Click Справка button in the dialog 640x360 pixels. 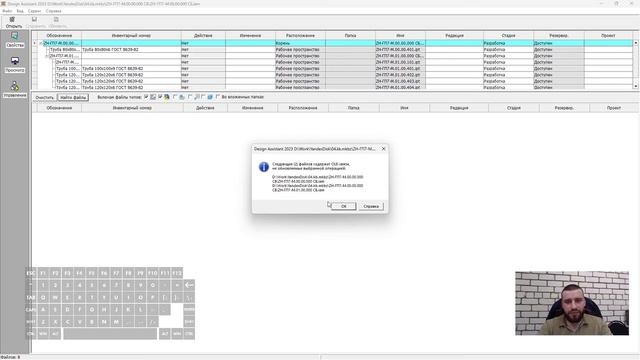pos(371,206)
